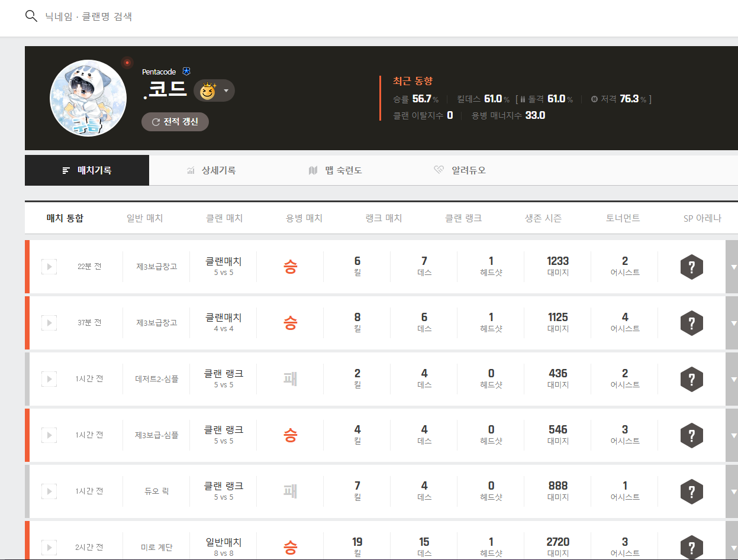
Task: Filter matches by 클랜 매치
Action: pyautogui.click(x=224, y=218)
